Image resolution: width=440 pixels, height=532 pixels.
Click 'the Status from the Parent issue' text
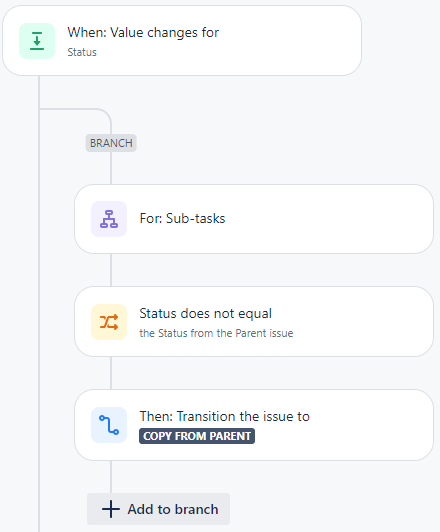coord(216,333)
